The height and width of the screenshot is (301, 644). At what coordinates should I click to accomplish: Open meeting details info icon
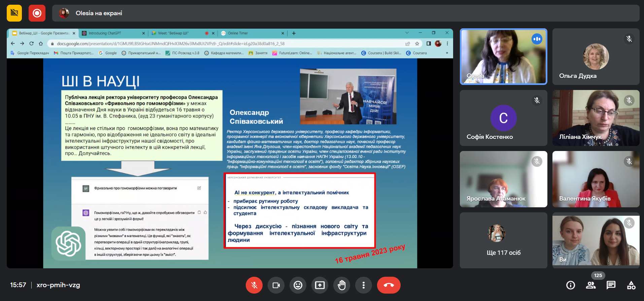point(571,285)
